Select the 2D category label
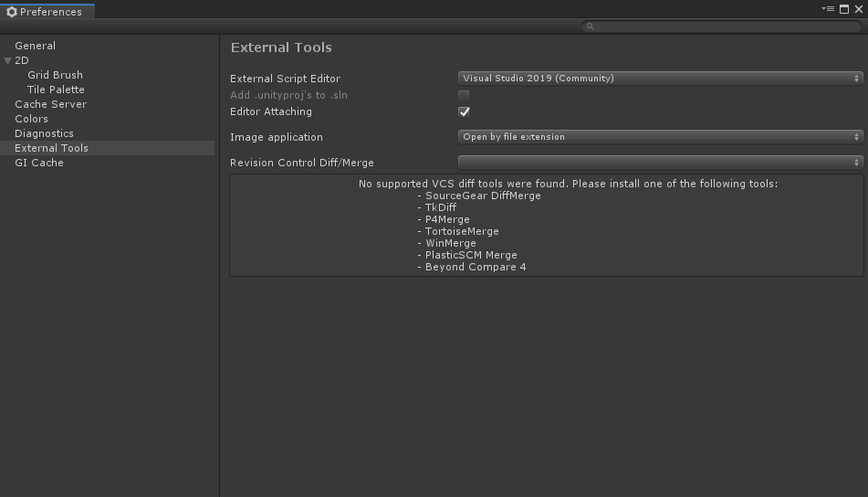The width and height of the screenshot is (868, 497). click(x=22, y=60)
